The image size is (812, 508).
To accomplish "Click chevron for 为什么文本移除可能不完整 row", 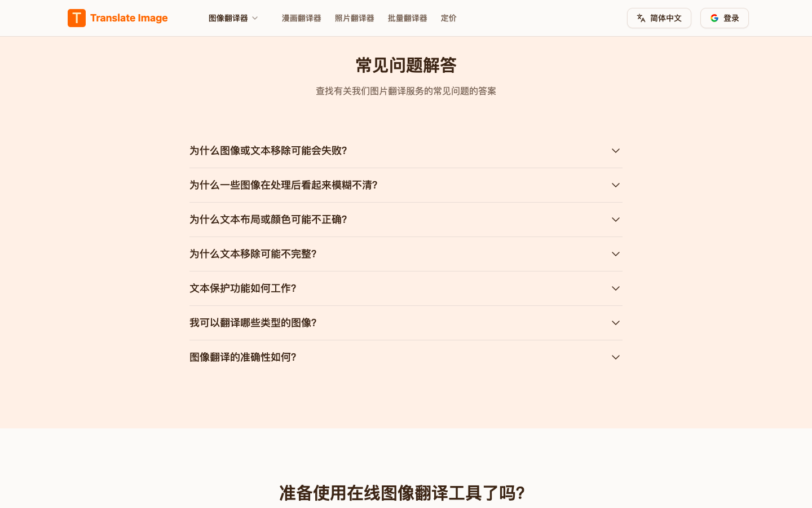I will click(616, 254).
